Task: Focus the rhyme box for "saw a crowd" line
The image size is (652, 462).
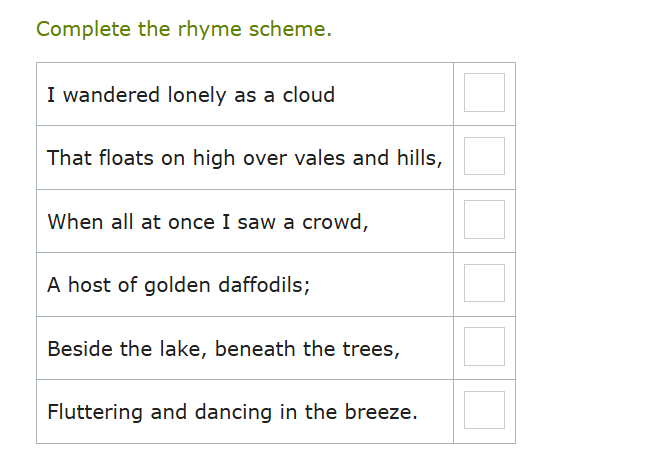Action: click(484, 220)
